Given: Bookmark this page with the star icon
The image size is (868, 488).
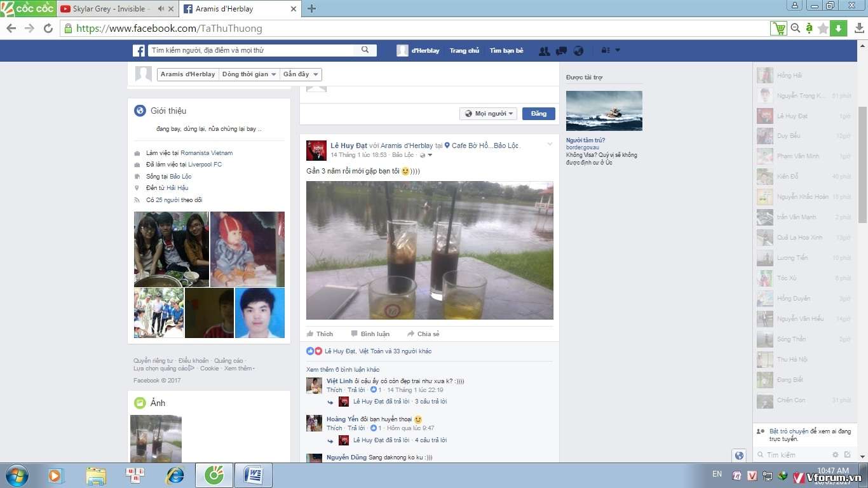Looking at the screenshot, I should [x=823, y=29].
